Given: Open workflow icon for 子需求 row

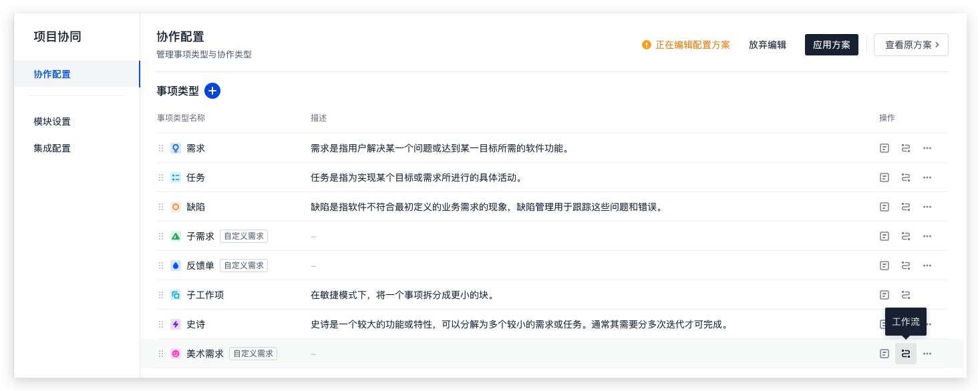Looking at the screenshot, I should point(906,236).
